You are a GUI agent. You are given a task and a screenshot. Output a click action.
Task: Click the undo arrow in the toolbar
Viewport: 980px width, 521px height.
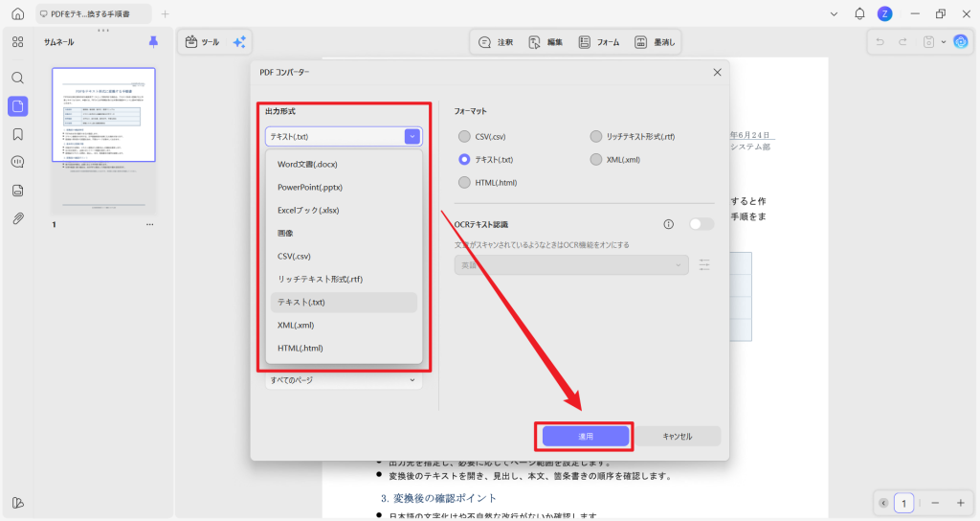(x=880, y=42)
